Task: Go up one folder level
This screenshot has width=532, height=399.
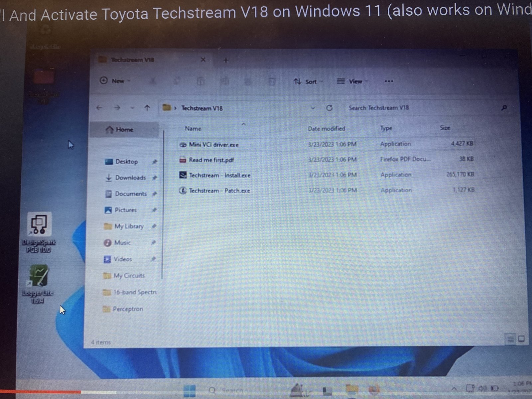Action: coord(147,108)
